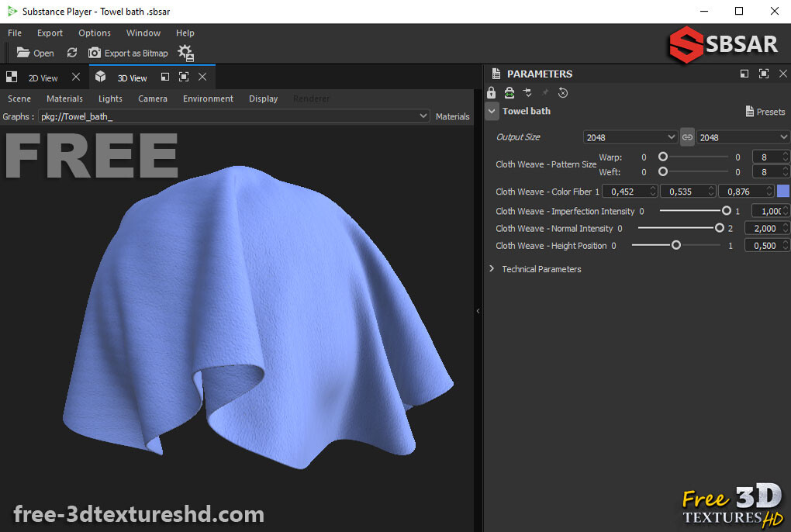Click the parameters pin arrows icon

tap(527, 92)
